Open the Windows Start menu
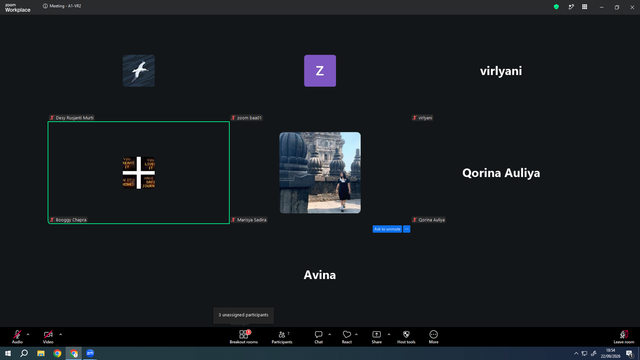Image resolution: width=640 pixels, height=360 pixels. point(8,353)
